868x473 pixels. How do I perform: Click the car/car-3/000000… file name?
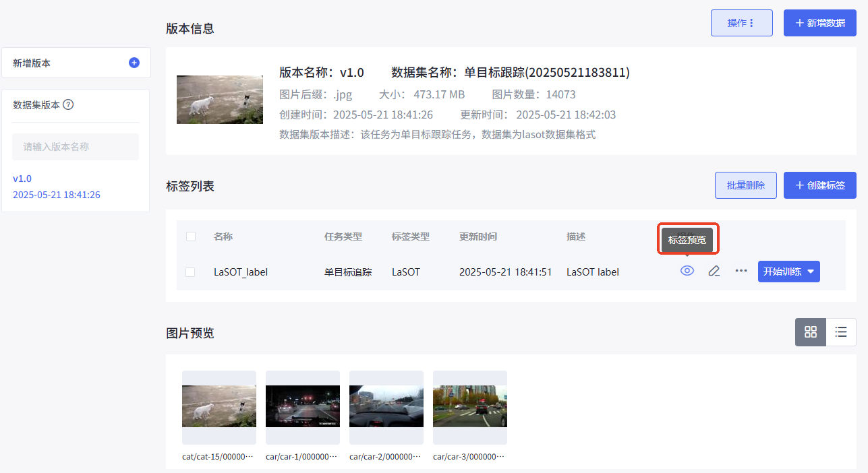(469, 456)
